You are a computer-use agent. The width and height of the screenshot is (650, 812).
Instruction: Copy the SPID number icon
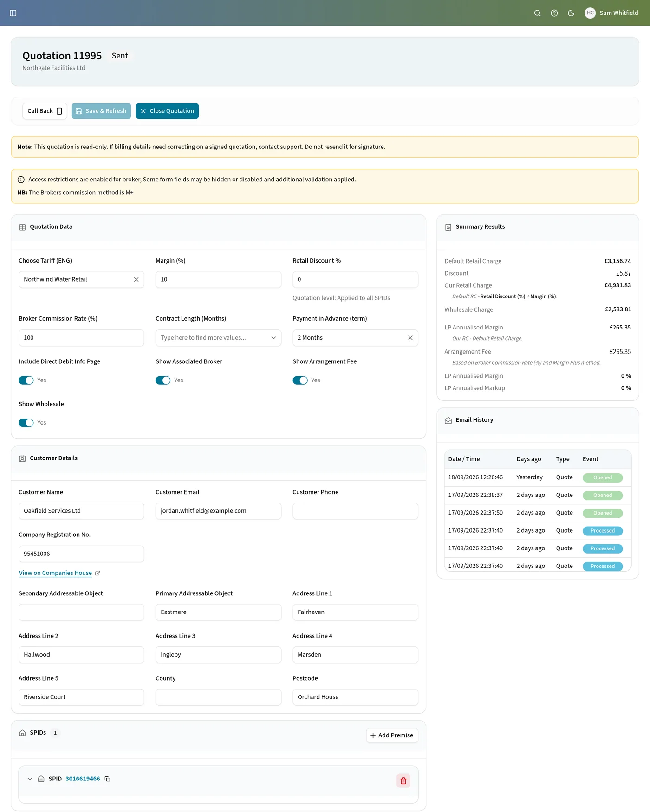coord(107,779)
